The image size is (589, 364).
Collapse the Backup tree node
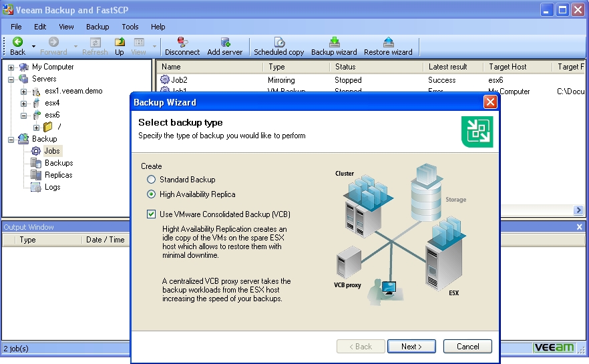pos(11,140)
